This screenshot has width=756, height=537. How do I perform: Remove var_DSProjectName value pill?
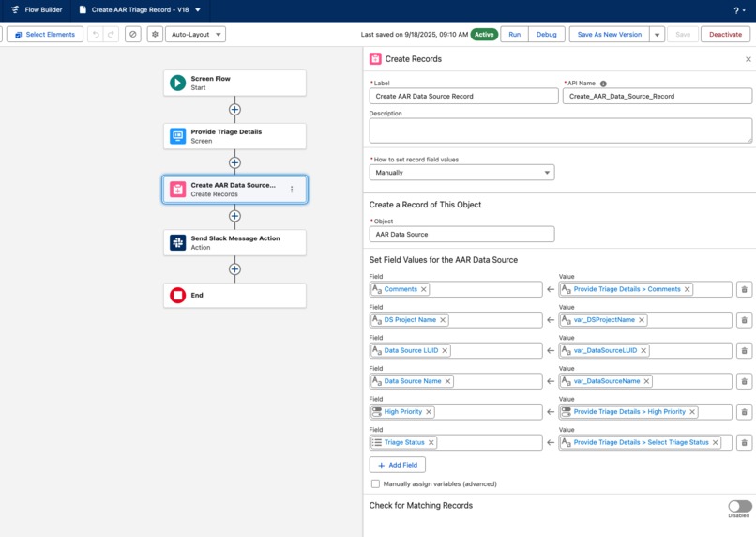click(x=642, y=320)
